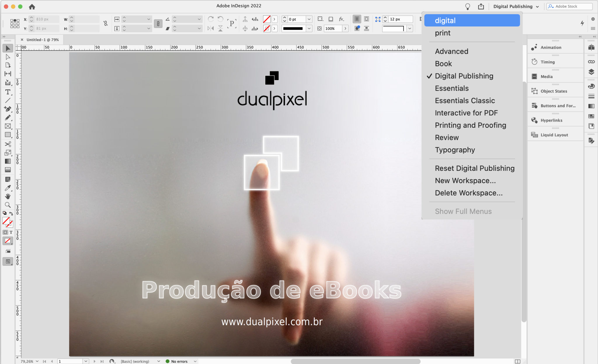This screenshot has width=598, height=364.
Task: Click the fx button in the control panel
Action: (342, 19)
